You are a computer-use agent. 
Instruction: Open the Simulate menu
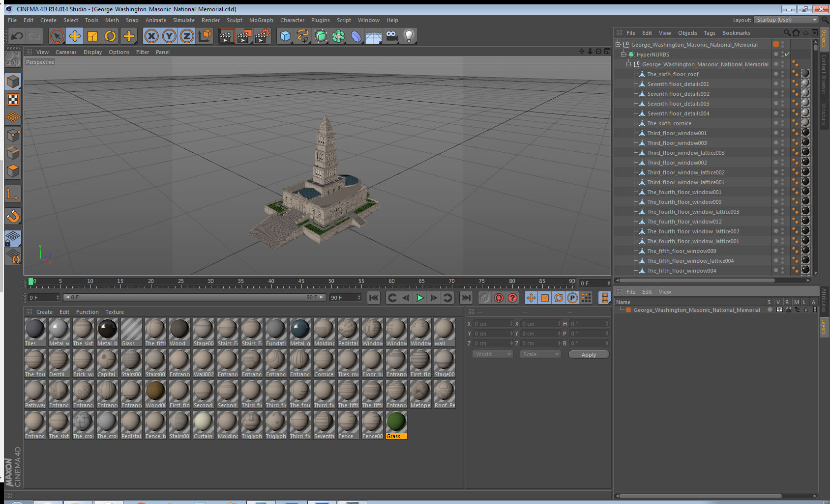click(x=184, y=20)
